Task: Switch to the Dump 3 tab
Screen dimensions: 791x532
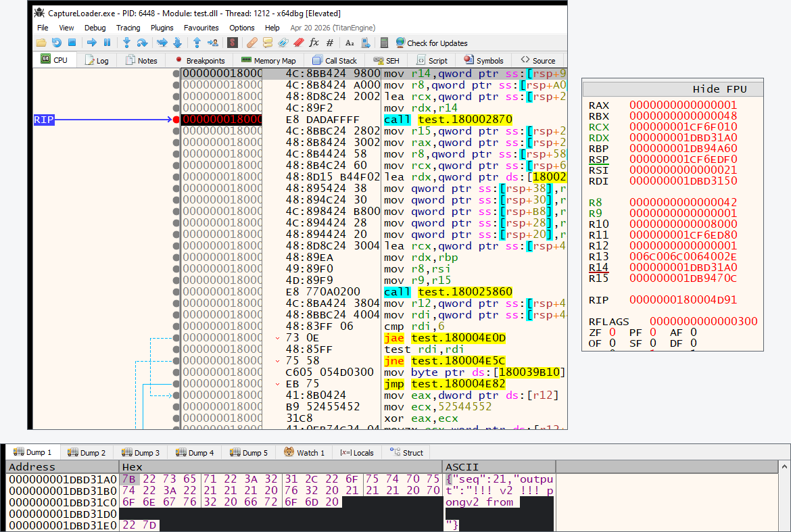Action: pos(141,452)
